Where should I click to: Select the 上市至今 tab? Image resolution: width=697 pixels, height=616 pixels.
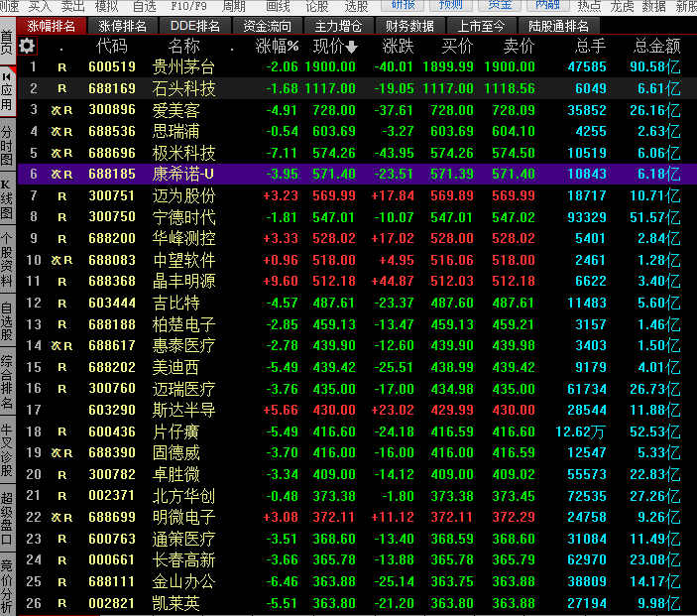pos(481,26)
